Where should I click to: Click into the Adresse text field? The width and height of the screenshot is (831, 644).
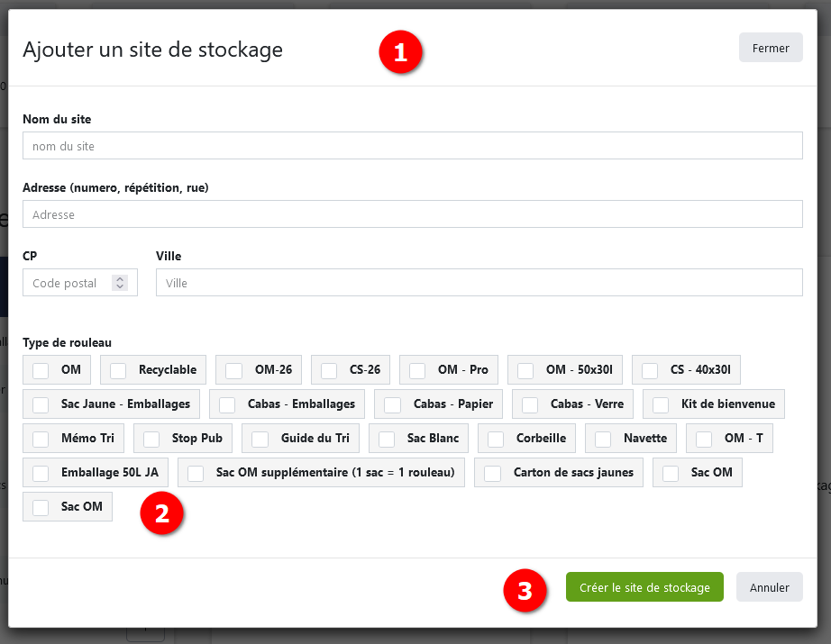pos(412,214)
